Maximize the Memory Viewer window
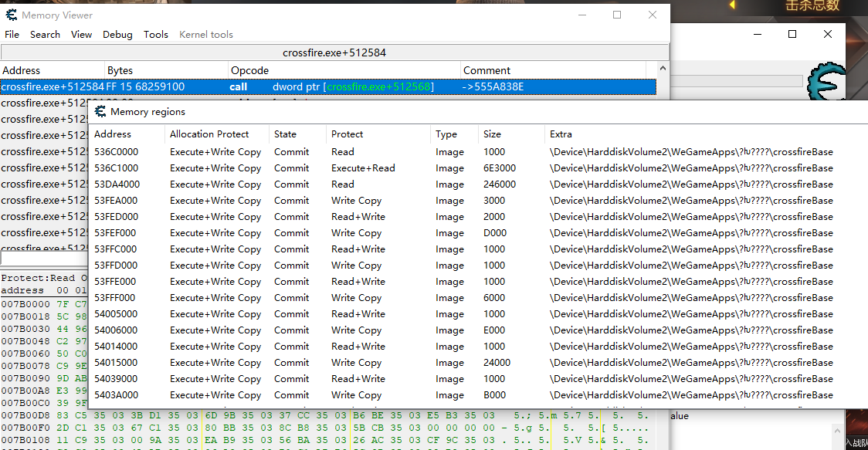Viewport: 868px width, 450px height. [x=617, y=15]
